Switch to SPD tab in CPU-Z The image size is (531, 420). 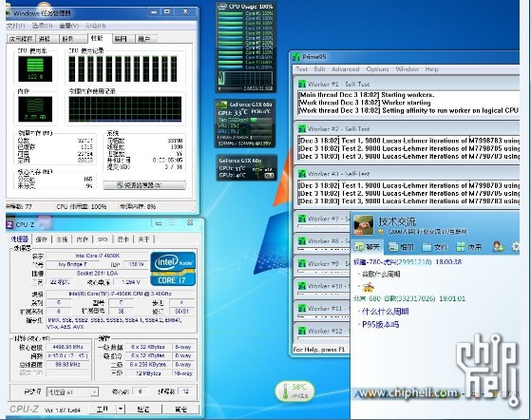pos(103,239)
